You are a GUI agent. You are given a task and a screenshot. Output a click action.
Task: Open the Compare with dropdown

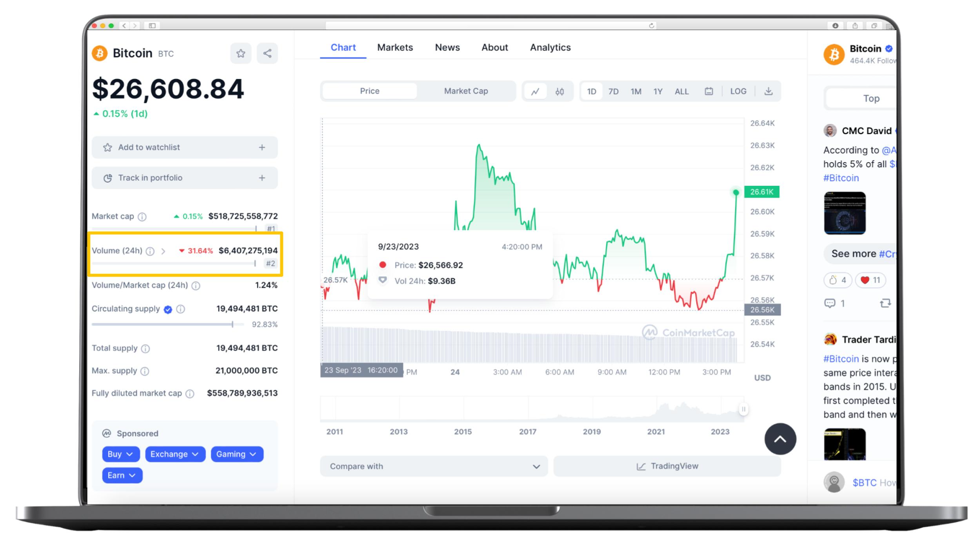pos(433,466)
